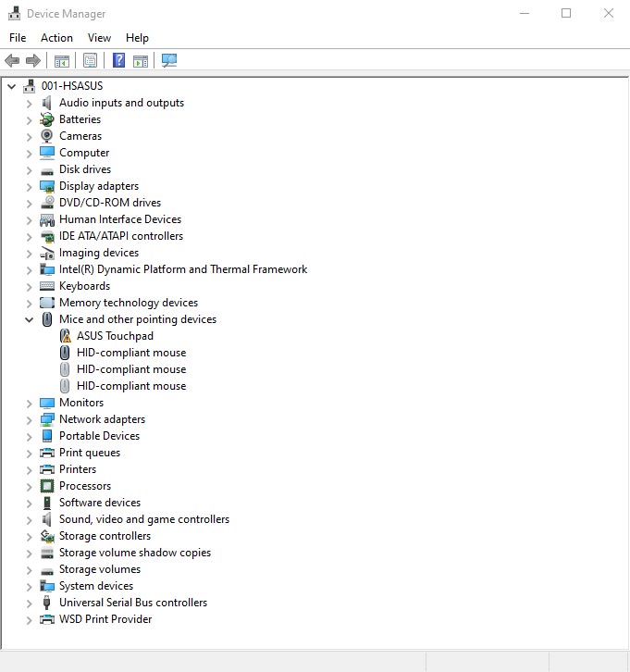Open the View menu
The image size is (630, 672).
(99, 38)
